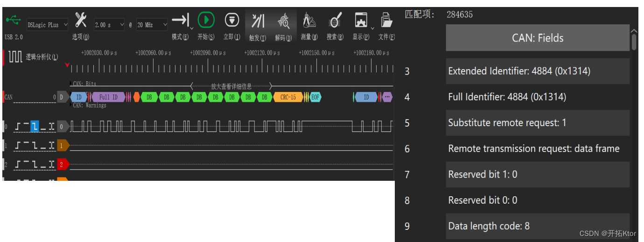Screen dimensions: 644x242
Task: Select the purple ellipsis decoded block
Action: (x=387, y=97)
